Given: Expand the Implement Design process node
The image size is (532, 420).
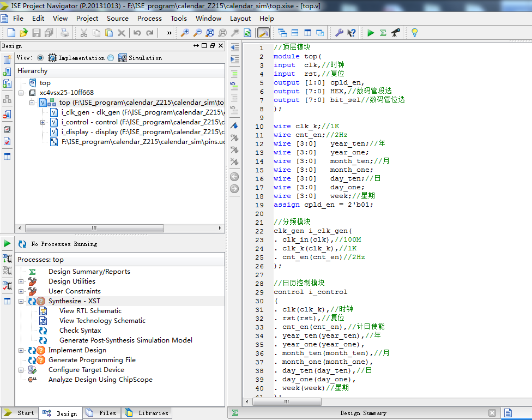Looking at the screenshot, I should tap(21, 350).
